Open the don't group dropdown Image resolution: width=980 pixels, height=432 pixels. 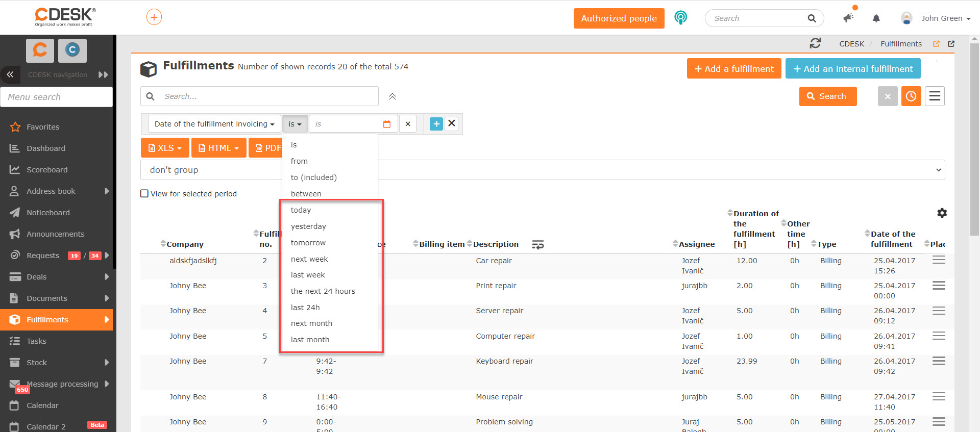(543, 170)
